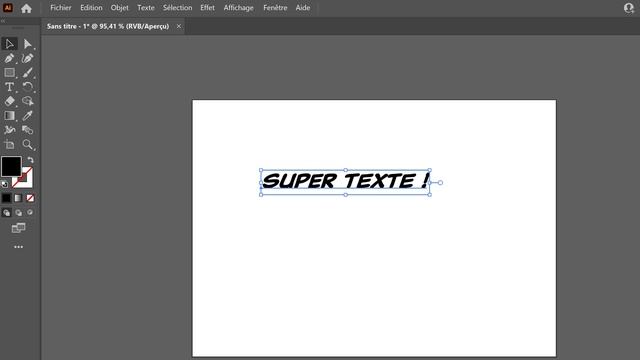This screenshot has width=640, height=360.
Task: Select the Gradient tool
Action: click(x=9, y=116)
